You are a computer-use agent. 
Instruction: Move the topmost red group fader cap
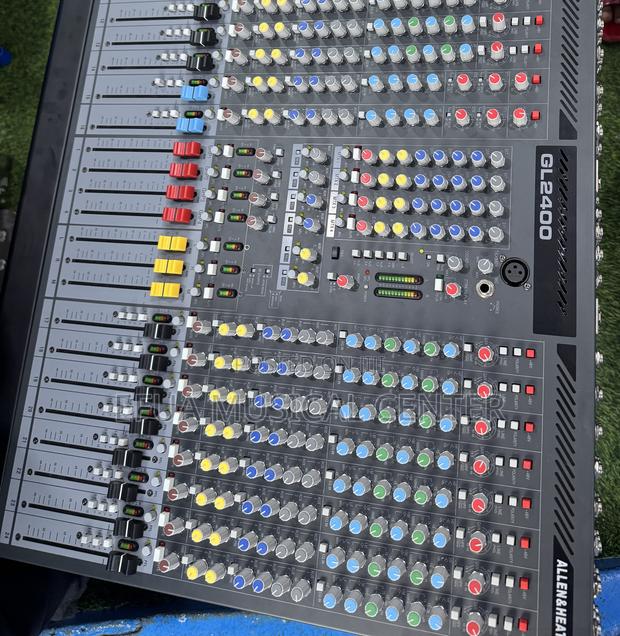(187, 149)
